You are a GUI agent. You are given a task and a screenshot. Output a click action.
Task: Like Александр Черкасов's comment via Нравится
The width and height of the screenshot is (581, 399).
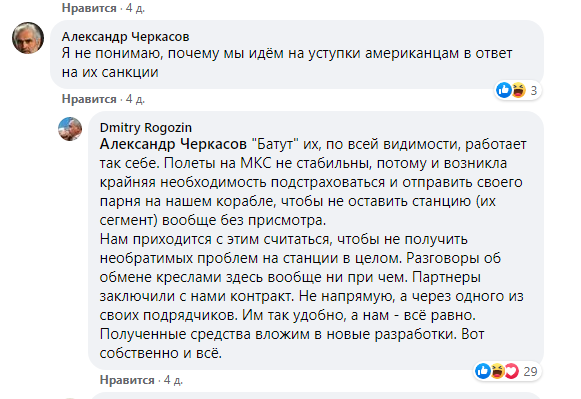pyautogui.click(x=89, y=99)
